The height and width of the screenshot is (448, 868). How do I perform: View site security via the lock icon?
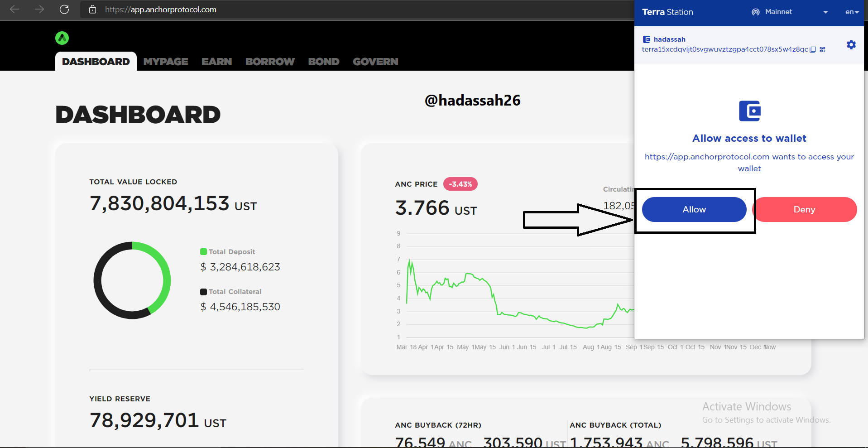[x=92, y=10]
